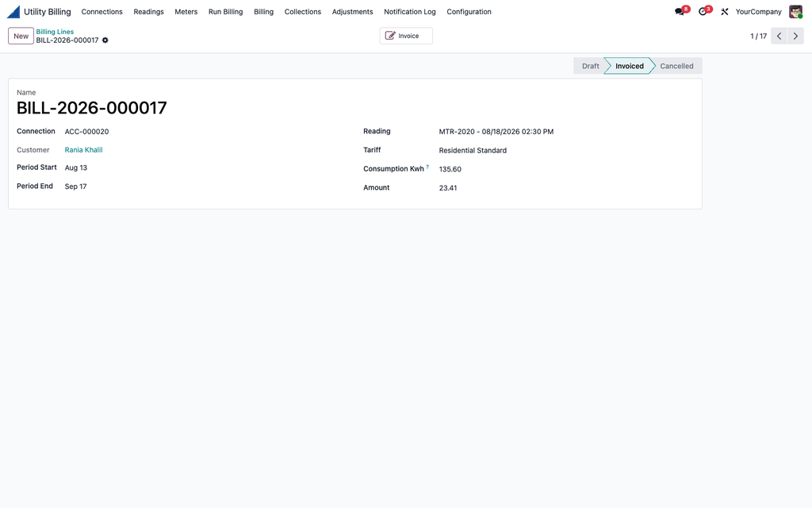Open the Collections menu
The height and width of the screenshot is (508, 812).
302,11
